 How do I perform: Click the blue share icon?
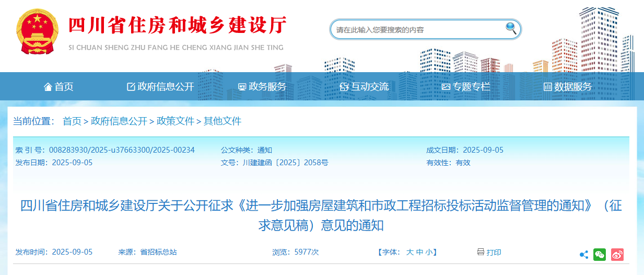click(x=584, y=255)
